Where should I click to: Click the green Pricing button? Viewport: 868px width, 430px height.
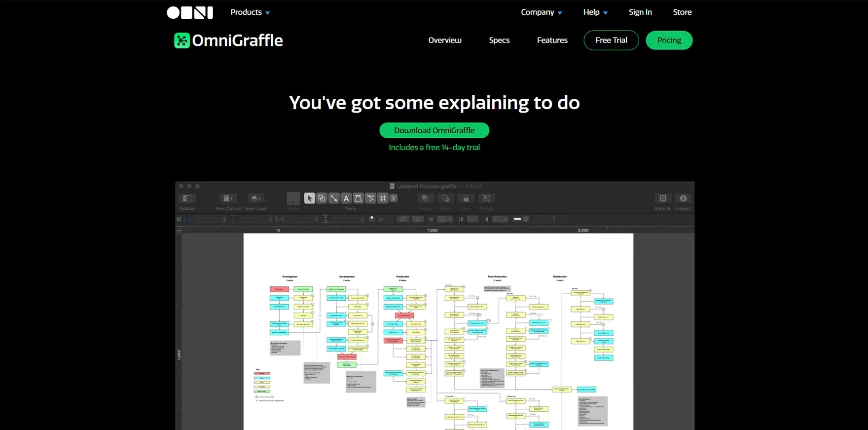tap(669, 40)
